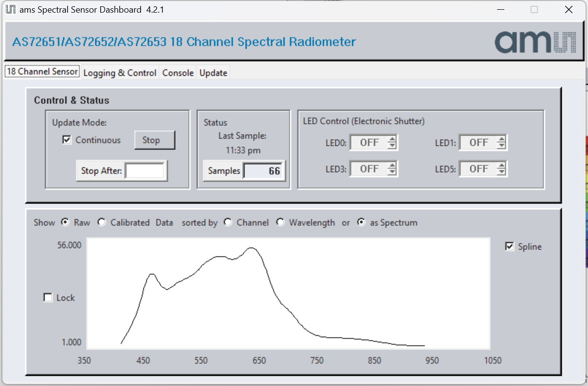588x386 pixels.
Task: Click the Samples count field showing 66
Action: 263,171
